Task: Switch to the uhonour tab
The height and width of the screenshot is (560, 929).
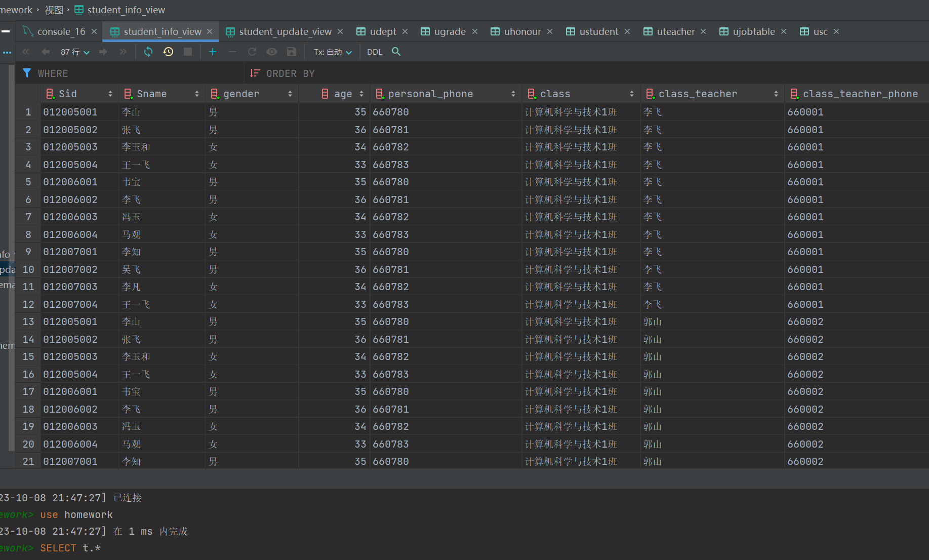Action: 522,31
